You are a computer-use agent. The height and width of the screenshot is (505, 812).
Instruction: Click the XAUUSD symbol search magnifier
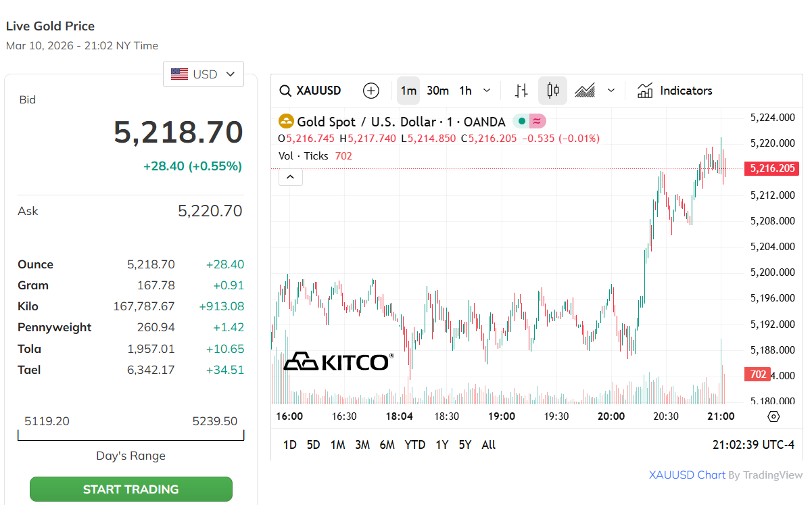pyautogui.click(x=286, y=91)
